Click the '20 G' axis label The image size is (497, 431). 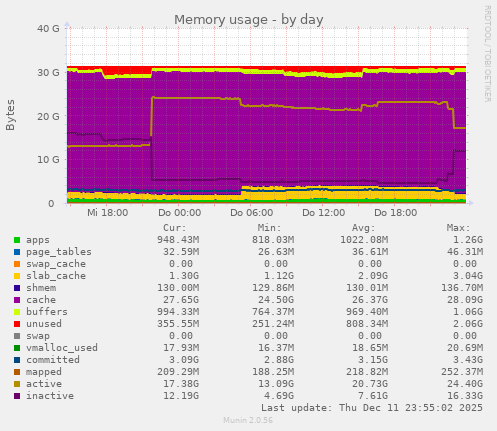coord(48,116)
